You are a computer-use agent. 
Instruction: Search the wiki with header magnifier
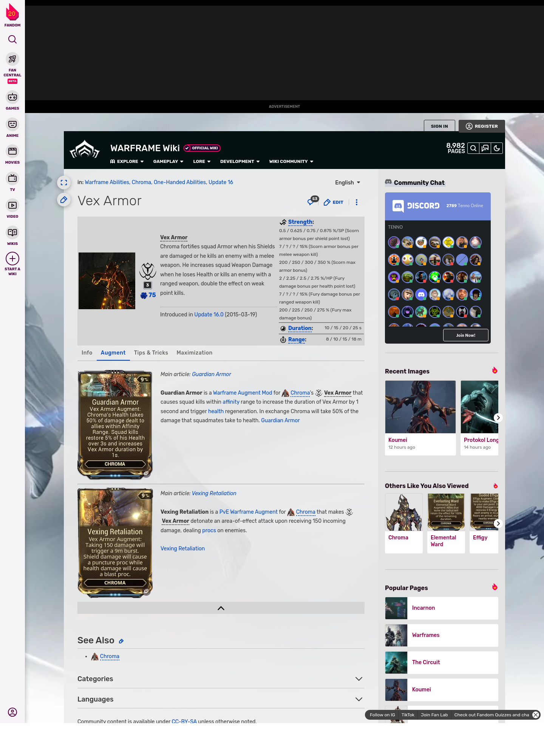[x=473, y=148]
